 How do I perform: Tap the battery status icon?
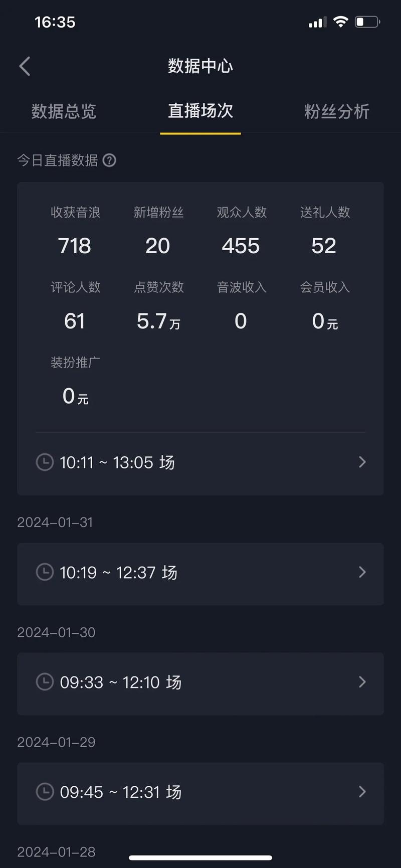pyautogui.click(x=367, y=22)
